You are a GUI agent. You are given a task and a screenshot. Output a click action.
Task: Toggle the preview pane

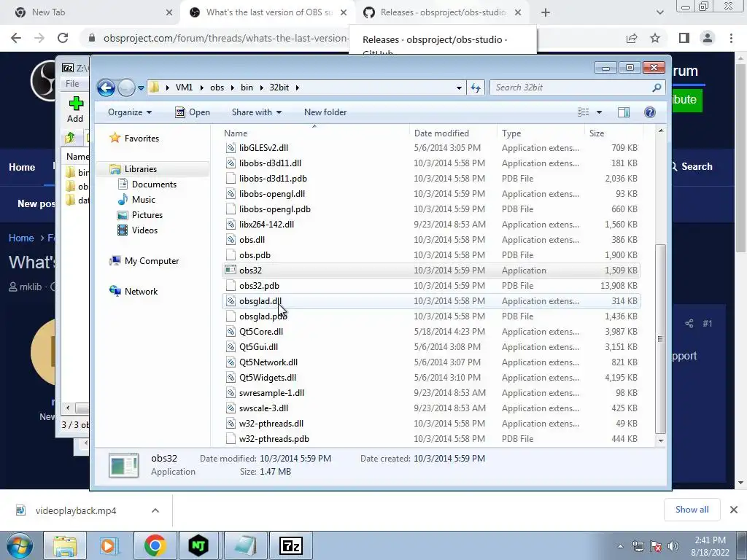pyautogui.click(x=624, y=112)
